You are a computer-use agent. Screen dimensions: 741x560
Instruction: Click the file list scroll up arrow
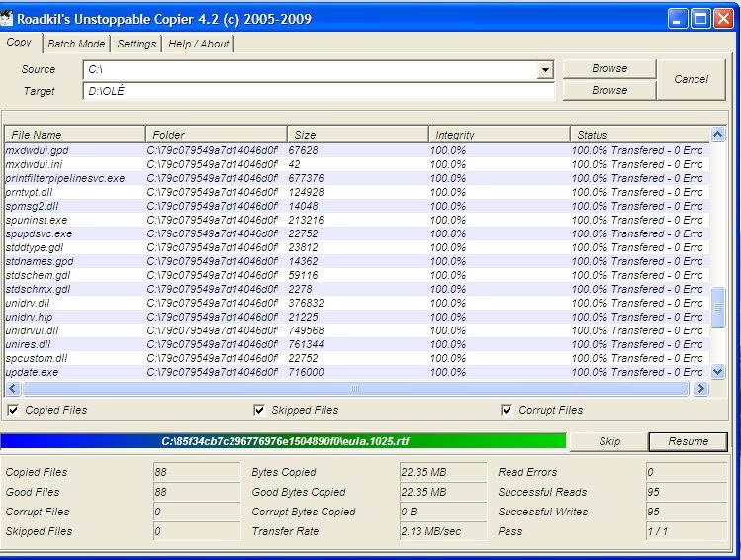click(717, 135)
